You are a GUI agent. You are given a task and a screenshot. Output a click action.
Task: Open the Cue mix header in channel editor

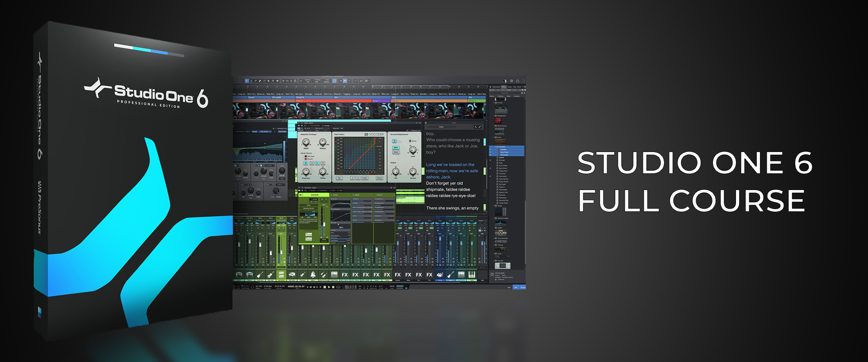click(x=385, y=195)
